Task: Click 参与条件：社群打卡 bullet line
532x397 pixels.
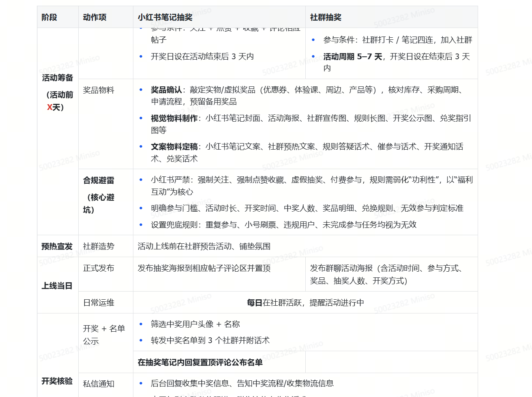Action: pyautogui.click(x=397, y=40)
